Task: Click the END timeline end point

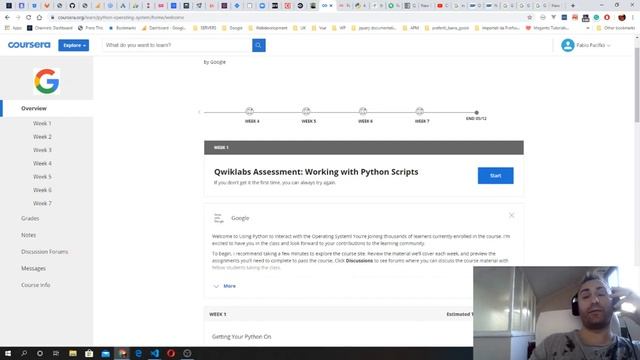Action: (x=476, y=113)
